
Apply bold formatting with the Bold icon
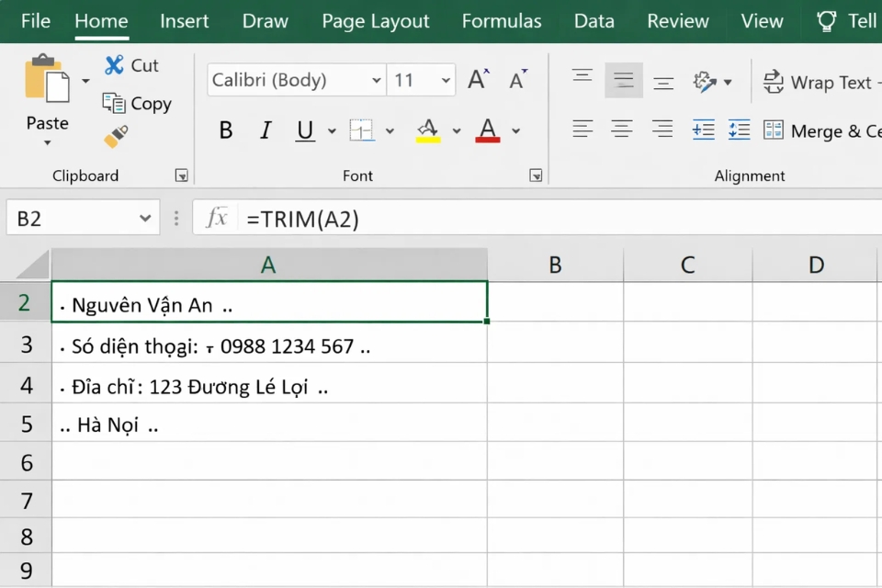(225, 130)
